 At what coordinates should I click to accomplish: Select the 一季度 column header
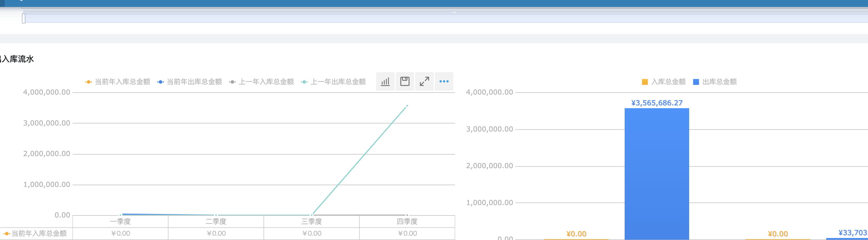120,222
